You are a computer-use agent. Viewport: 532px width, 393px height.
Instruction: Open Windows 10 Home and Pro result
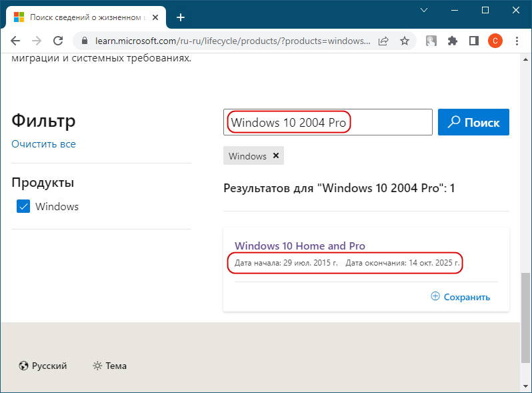tap(300, 246)
